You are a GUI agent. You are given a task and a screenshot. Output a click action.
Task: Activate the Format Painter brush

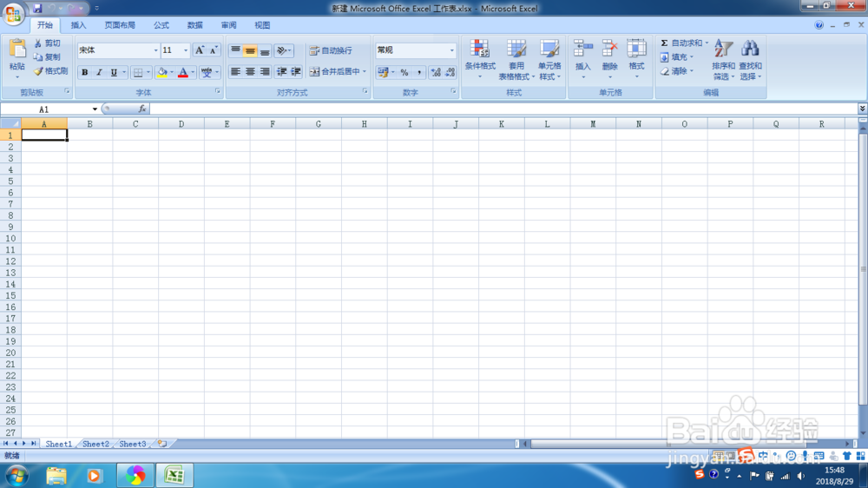[50, 71]
